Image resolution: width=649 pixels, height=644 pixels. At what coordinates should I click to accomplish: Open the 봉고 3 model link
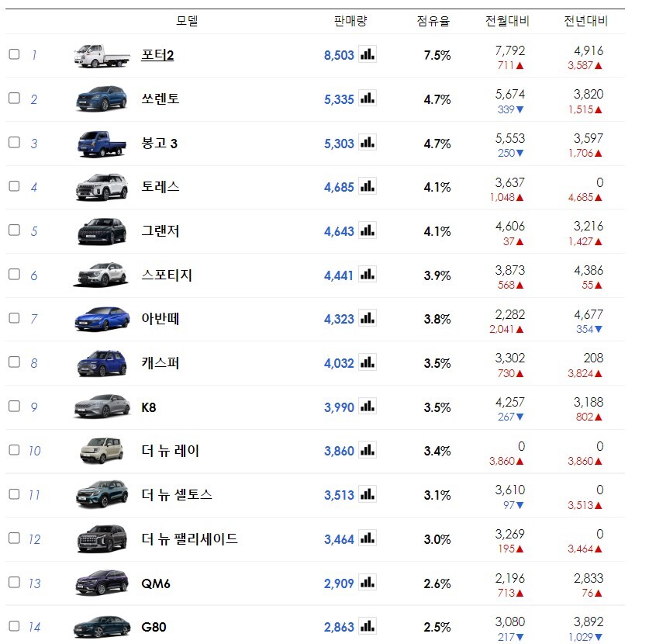tap(160, 144)
